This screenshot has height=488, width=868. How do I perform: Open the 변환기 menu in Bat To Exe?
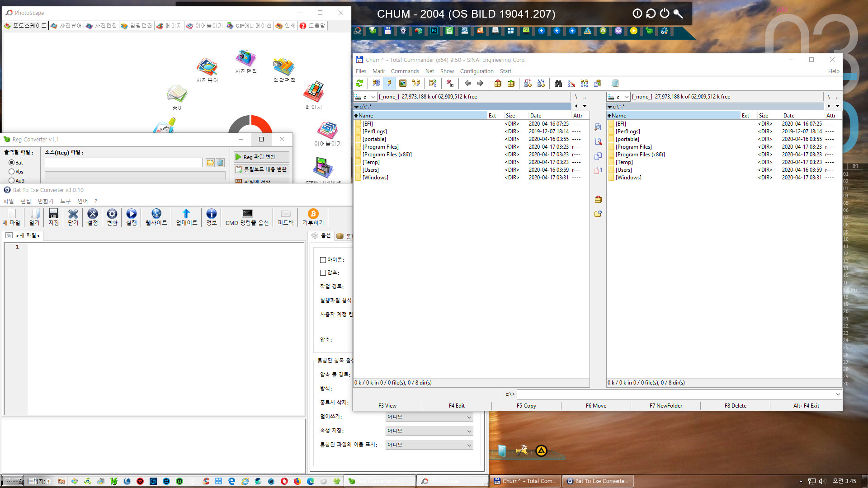click(x=46, y=201)
